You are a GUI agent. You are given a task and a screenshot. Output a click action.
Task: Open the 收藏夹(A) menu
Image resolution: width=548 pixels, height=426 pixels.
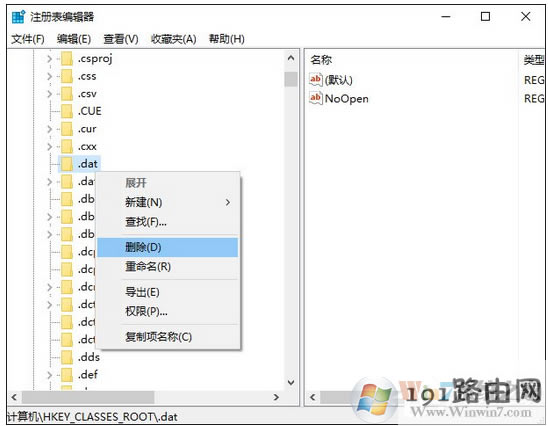[x=174, y=39]
